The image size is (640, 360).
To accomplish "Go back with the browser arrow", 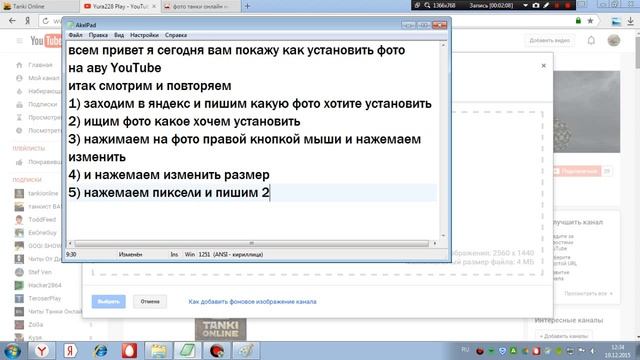I will [x=12, y=21].
